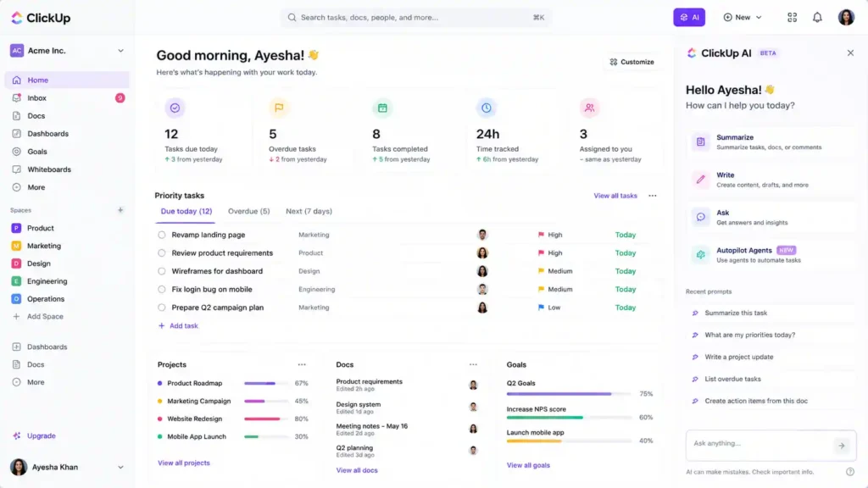The height and width of the screenshot is (488, 868).
Task: Click the purple AI button
Action: point(688,17)
